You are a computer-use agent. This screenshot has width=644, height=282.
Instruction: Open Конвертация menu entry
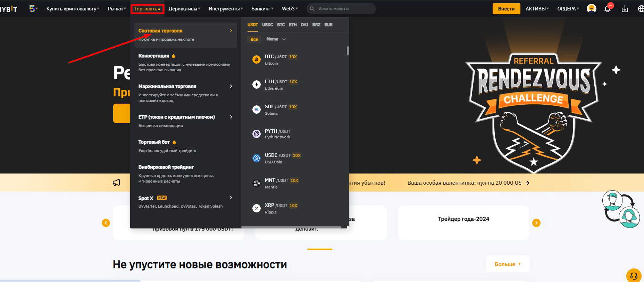pos(186,63)
